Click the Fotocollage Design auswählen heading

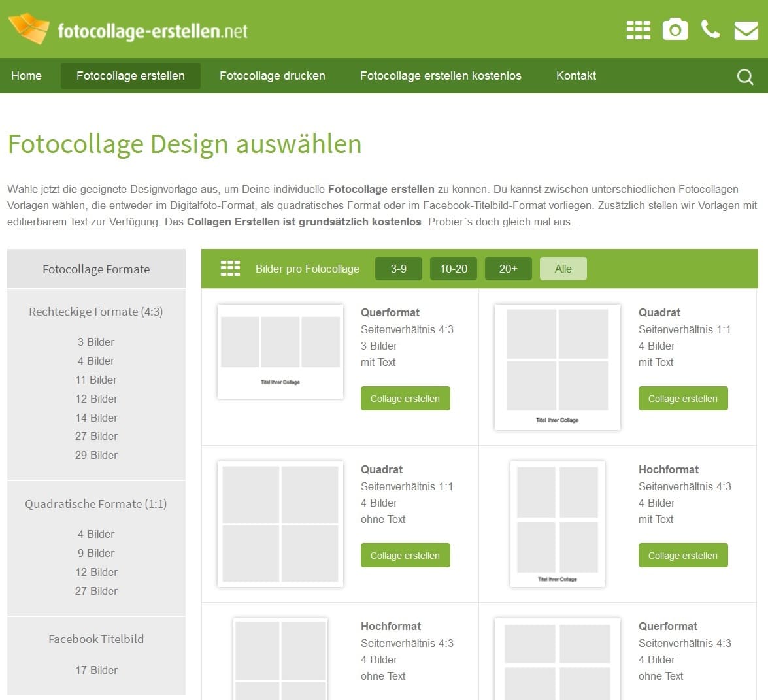coord(185,144)
